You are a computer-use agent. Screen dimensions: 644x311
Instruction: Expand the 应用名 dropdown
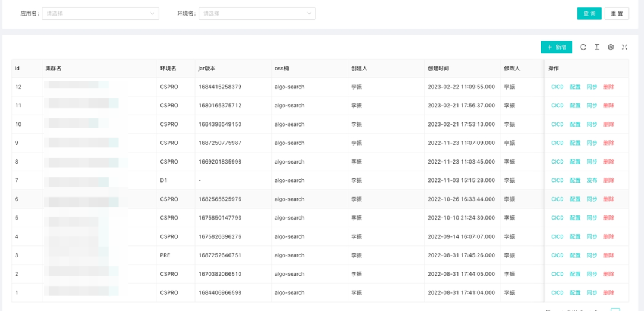click(100, 13)
